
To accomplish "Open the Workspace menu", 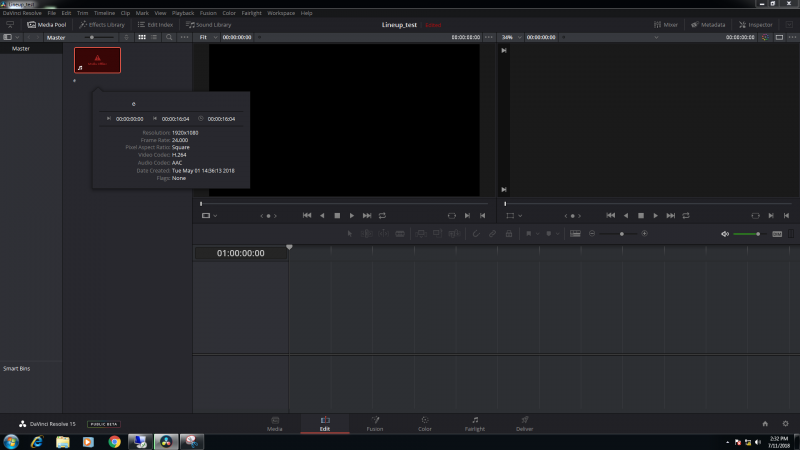I will pos(281,13).
